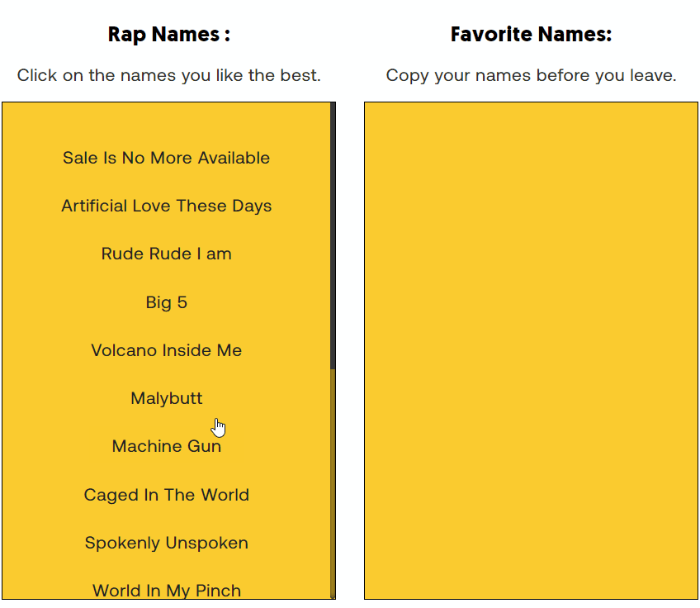
Task: Click "Artificial Love These Days" in the list
Action: click(166, 206)
